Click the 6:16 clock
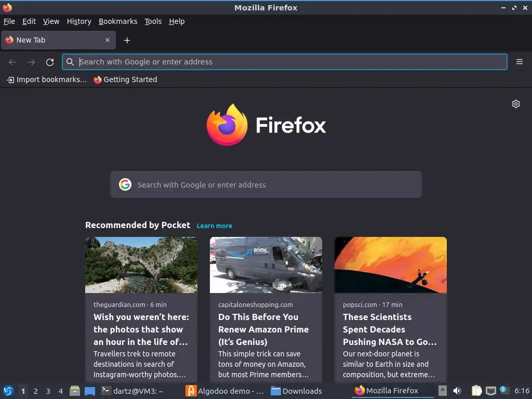Viewport: 532px width, 399px height. tap(522, 391)
